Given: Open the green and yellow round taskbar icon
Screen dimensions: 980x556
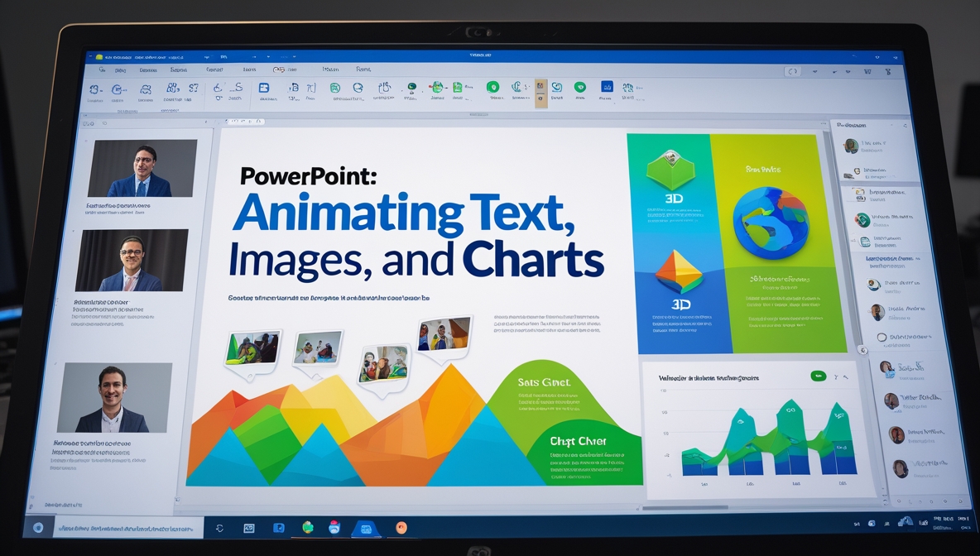Looking at the screenshot, I should click(x=308, y=527).
